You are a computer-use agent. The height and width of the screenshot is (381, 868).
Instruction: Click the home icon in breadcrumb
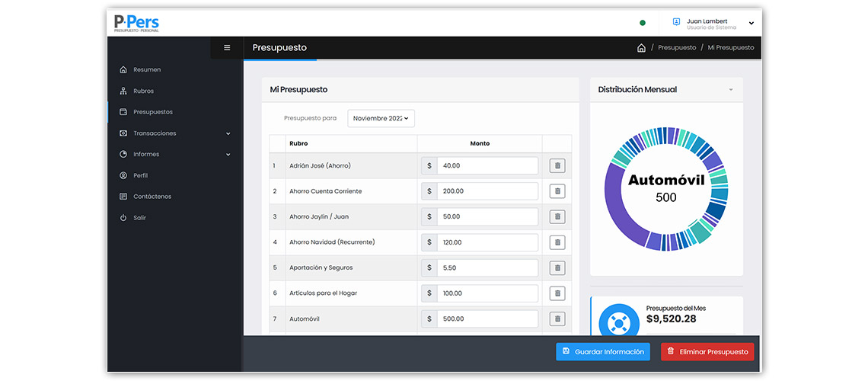(641, 48)
